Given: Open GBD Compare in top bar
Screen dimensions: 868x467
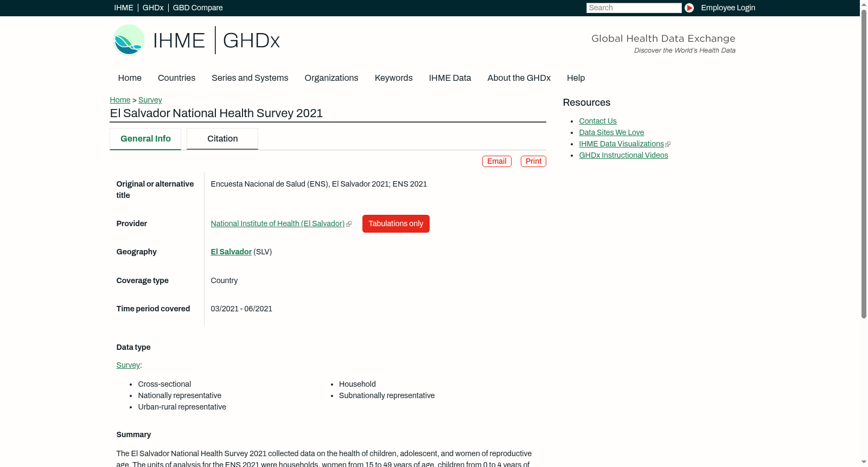Looking at the screenshot, I should (x=197, y=8).
